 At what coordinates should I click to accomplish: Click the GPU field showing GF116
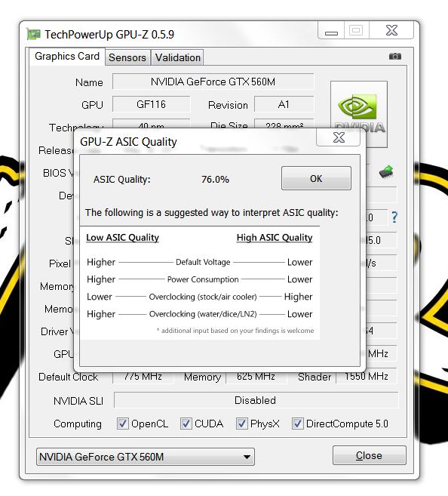pyautogui.click(x=152, y=104)
